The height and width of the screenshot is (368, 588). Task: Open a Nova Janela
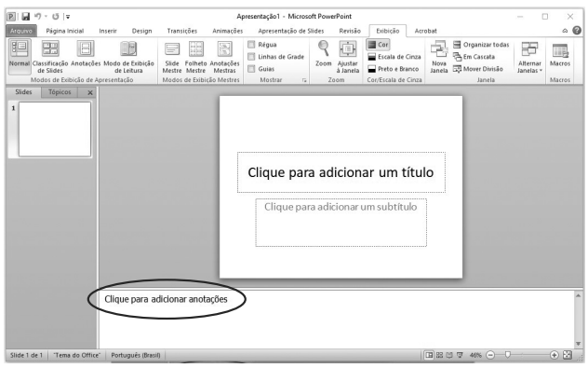pos(439,57)
